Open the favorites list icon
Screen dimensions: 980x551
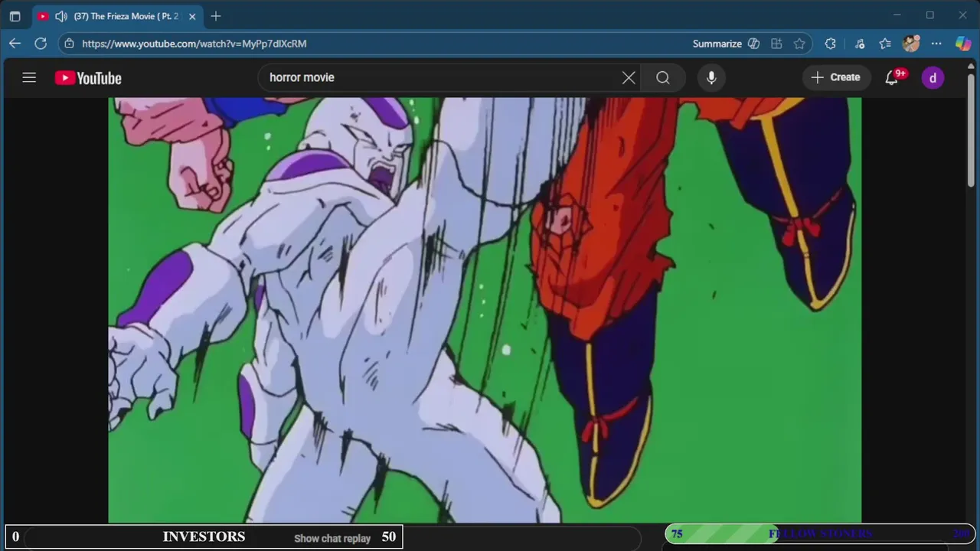(x=885, y=44)
